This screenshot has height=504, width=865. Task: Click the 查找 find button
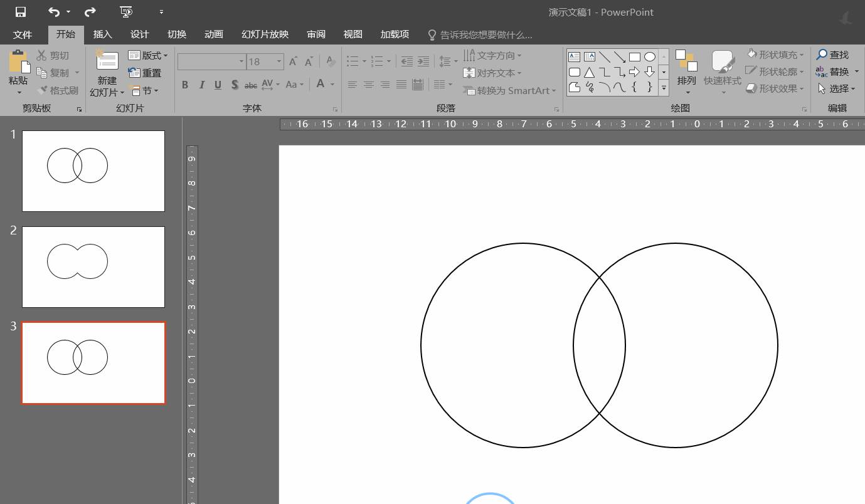tap(832, 55)
